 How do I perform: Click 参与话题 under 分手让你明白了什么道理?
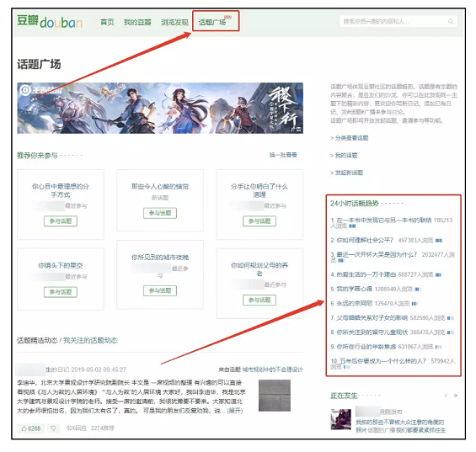pos(259,221)
